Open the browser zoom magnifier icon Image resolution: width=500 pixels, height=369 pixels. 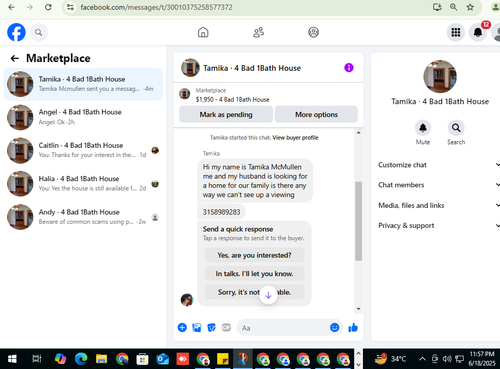pos(453,7)
